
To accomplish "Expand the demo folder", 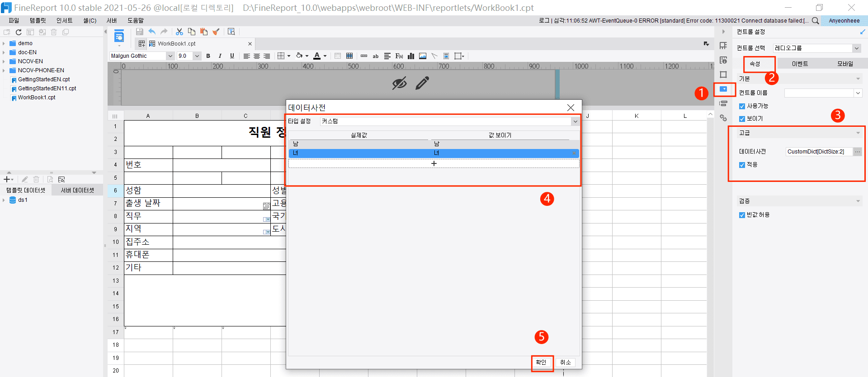I will [4, 43].
